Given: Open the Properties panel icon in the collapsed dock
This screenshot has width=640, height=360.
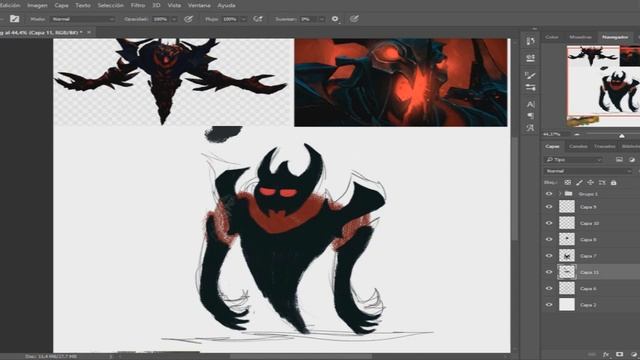Looking at the screenshot, I should pos(530,58).
